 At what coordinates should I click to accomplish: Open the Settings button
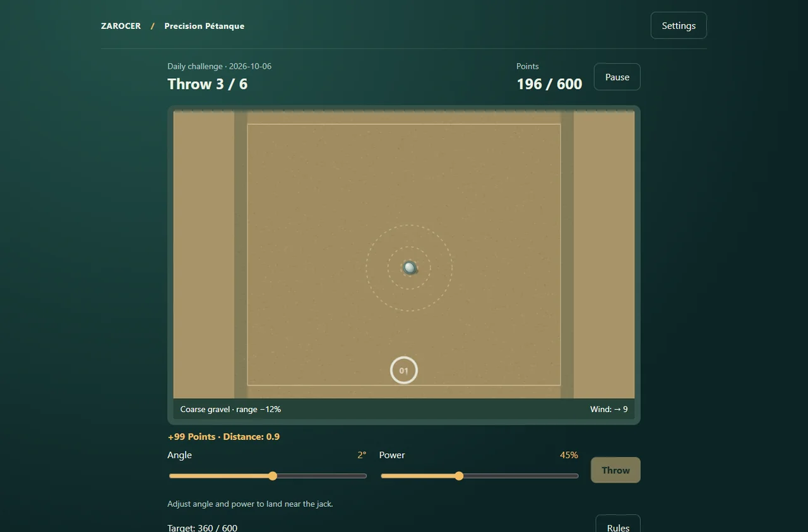point(679,26)
